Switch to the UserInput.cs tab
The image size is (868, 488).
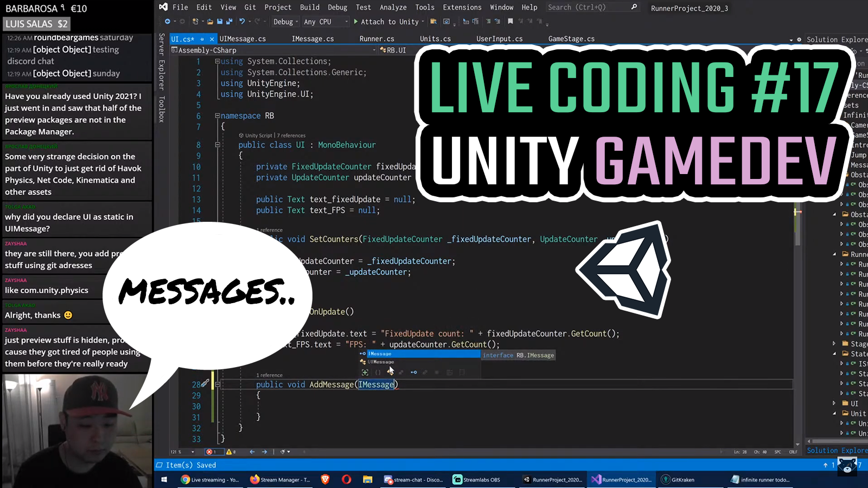pos(500,39)
